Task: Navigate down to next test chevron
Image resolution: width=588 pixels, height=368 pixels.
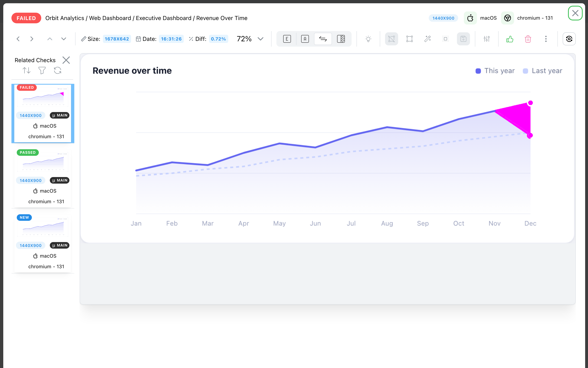Action: pyautogui.click(x=64, y=39)
